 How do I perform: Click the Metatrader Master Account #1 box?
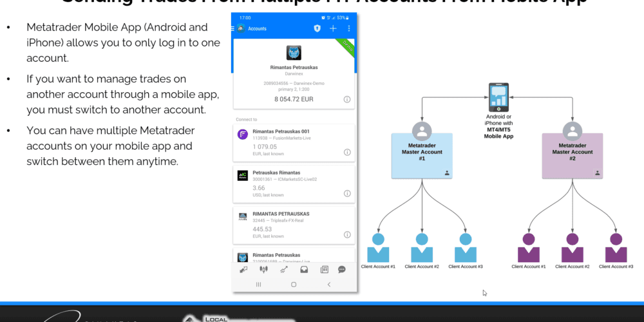point(422,156)
